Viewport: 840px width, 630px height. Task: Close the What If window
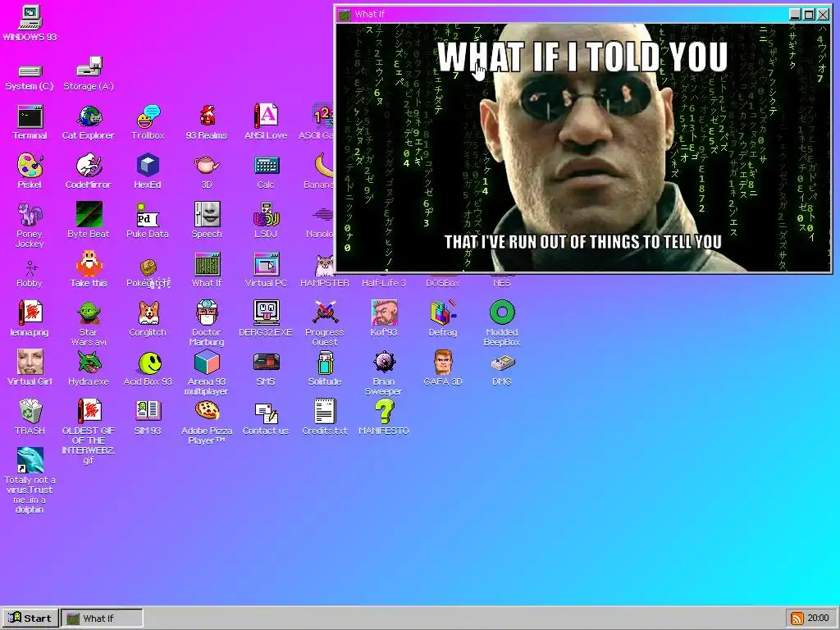823,15
